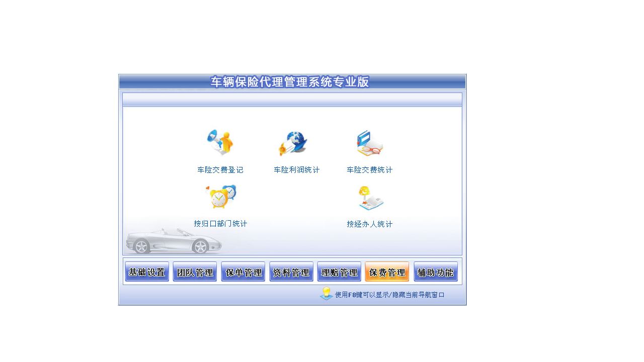The width and height of the screenshot is (644, 362).
Task: Open 车险交费登记 (premium payment registration) icon
Action: point(220,142)
